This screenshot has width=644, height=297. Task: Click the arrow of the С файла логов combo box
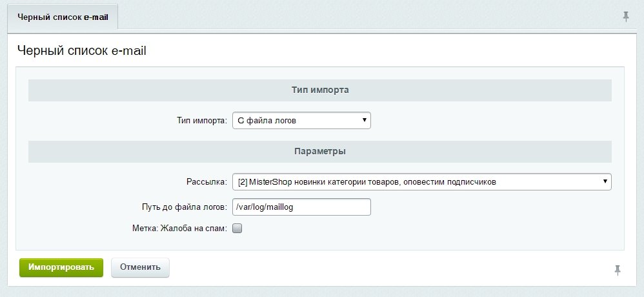[x=364, y=120]
